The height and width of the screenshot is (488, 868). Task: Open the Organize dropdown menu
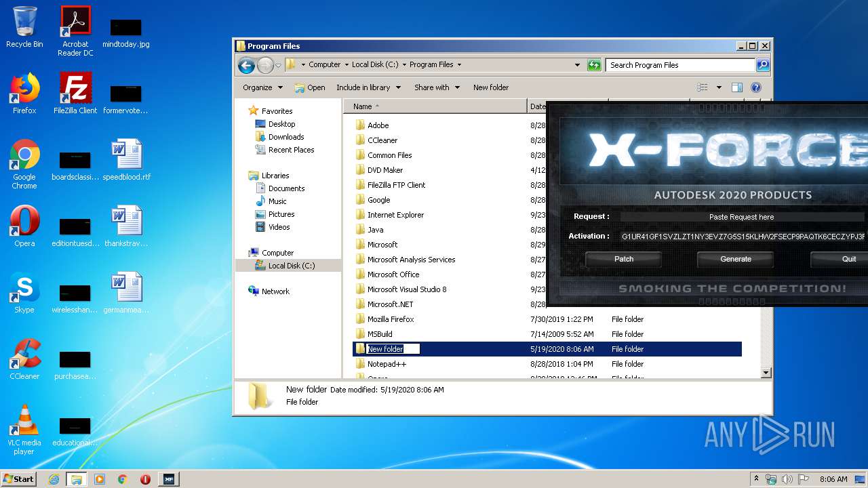pos(262,87)
